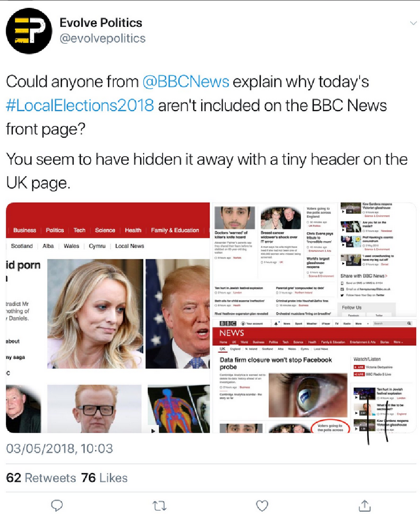Click the reply speech bubble icon

[x=57, y=505]
